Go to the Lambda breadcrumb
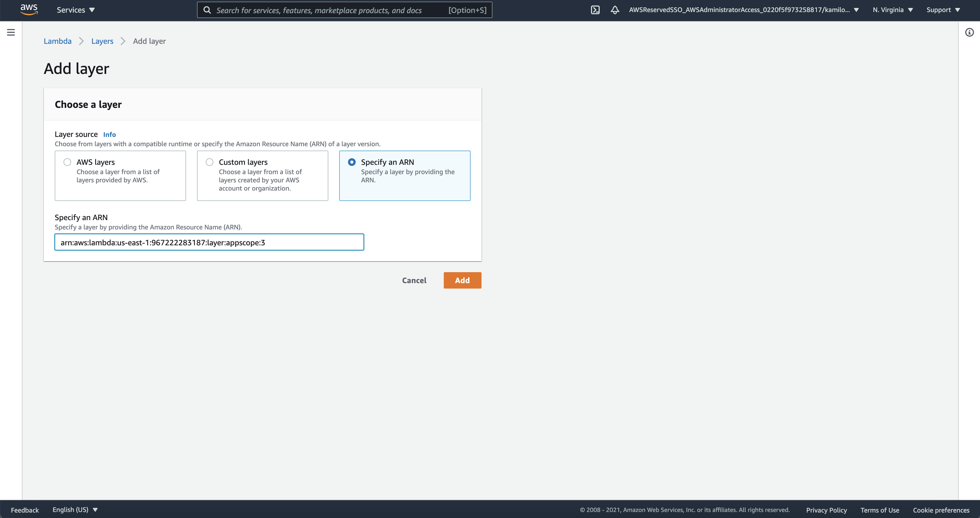Screen dimensions: 980x518 [57, 41]
